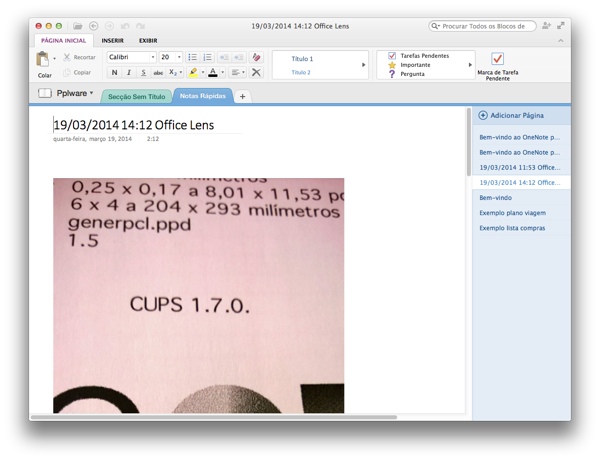600x461 pixels.
Task: Apply subscript with the X2 button
Action: coord(173,72)
